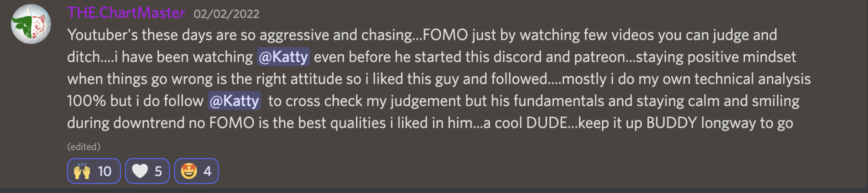Open THE.ChartMaster's bull avatar profile

pos(31,24)
